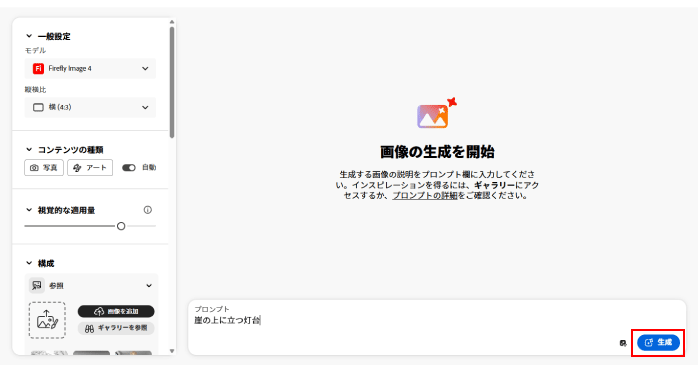Open the Firefly Image 4 model dropdown
Image resolution: width=698 pixels, height=365 pixels.
(90, 69)
